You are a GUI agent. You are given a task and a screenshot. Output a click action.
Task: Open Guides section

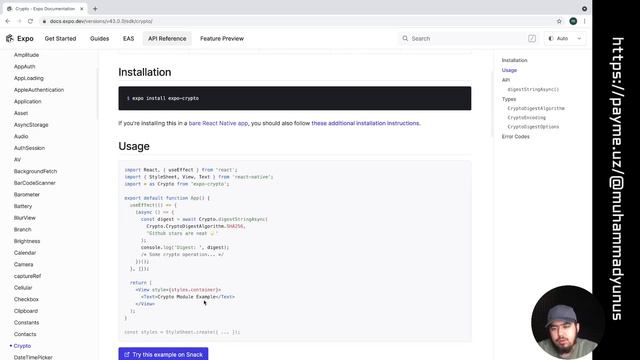pyautogui.click(x=99, y=38)
